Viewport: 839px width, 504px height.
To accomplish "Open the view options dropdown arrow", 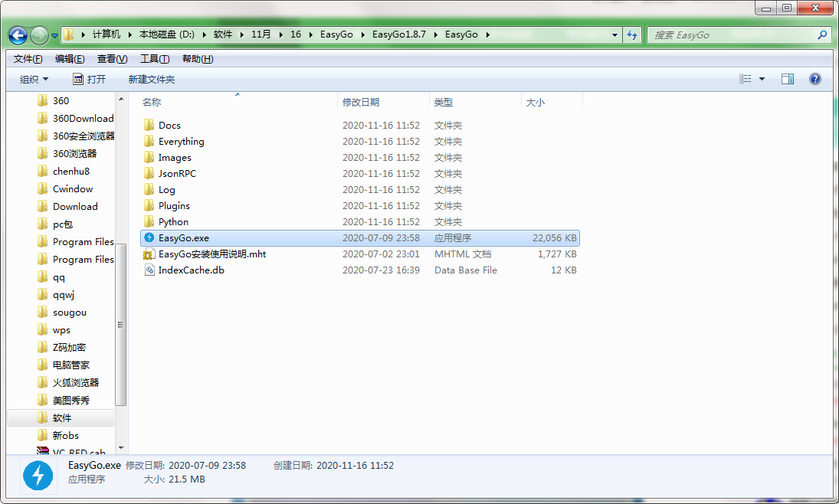I will click(762, 79).
